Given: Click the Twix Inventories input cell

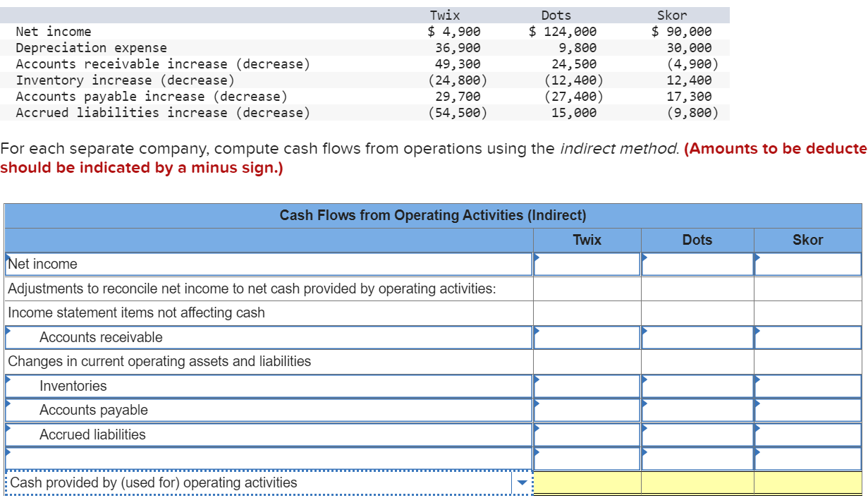Looking at the screenshot, I should [587, 386].
